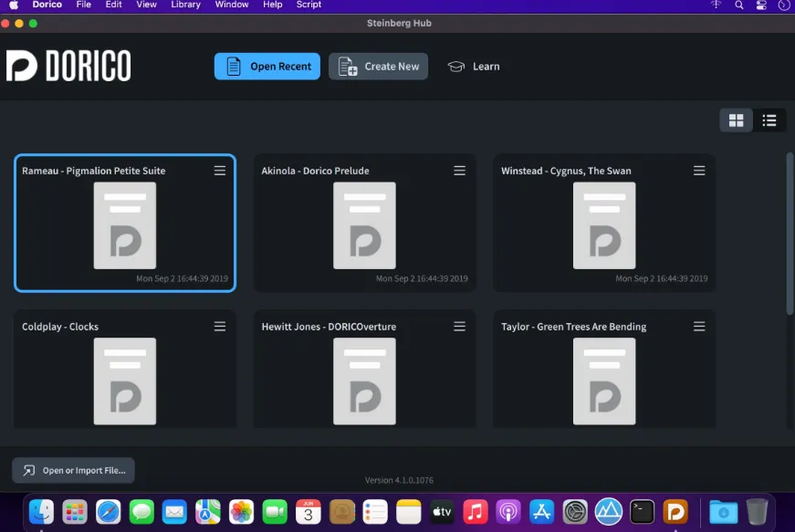Open the Dorico application menu

pyautogui.click(x=47, y=5)
